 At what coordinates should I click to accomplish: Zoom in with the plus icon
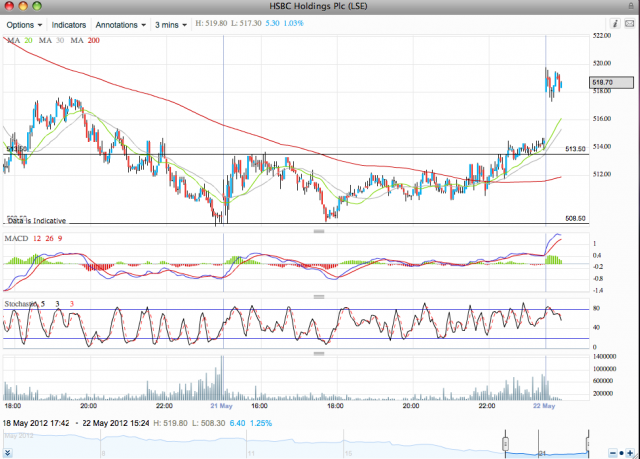pyautogui.click(x=630, y=452)
